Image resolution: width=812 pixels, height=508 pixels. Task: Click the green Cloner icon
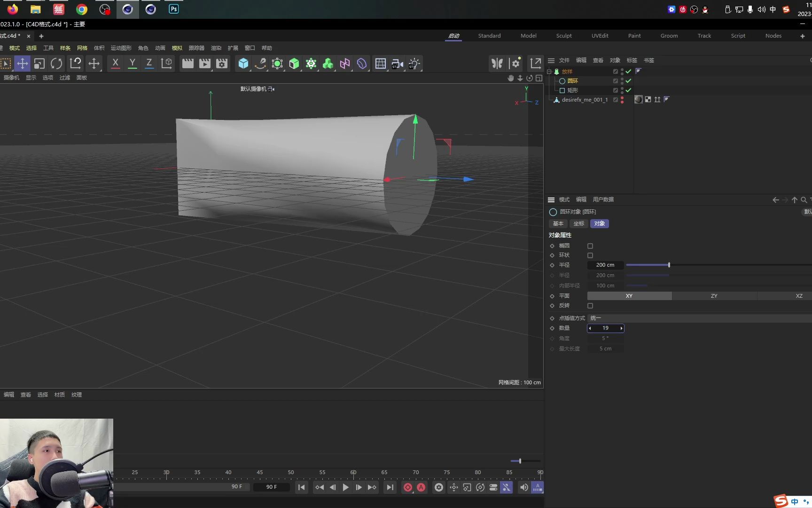click(328, 63)
